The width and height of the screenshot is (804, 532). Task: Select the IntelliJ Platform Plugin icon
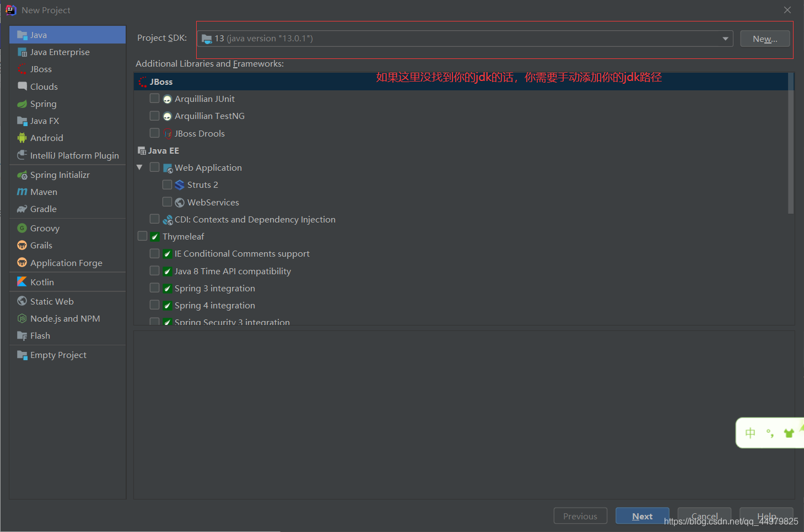pyautogui.click(x=22, y=155)
